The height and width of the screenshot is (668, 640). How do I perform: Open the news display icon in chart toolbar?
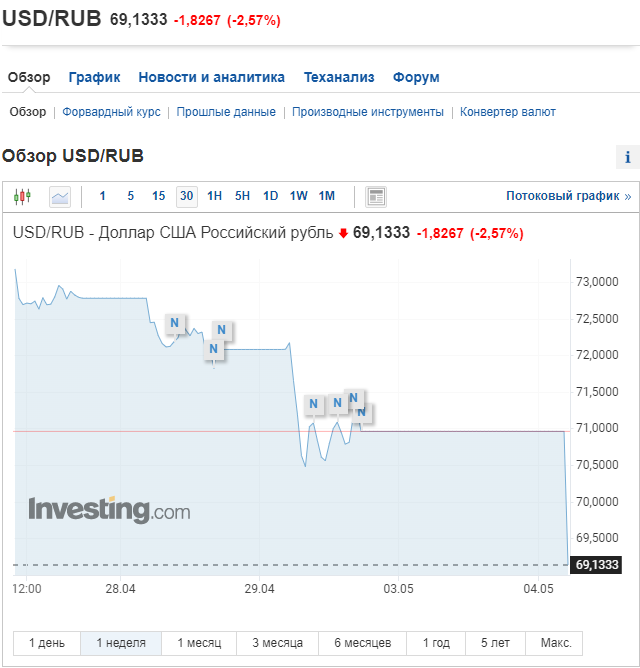[376, 196]
